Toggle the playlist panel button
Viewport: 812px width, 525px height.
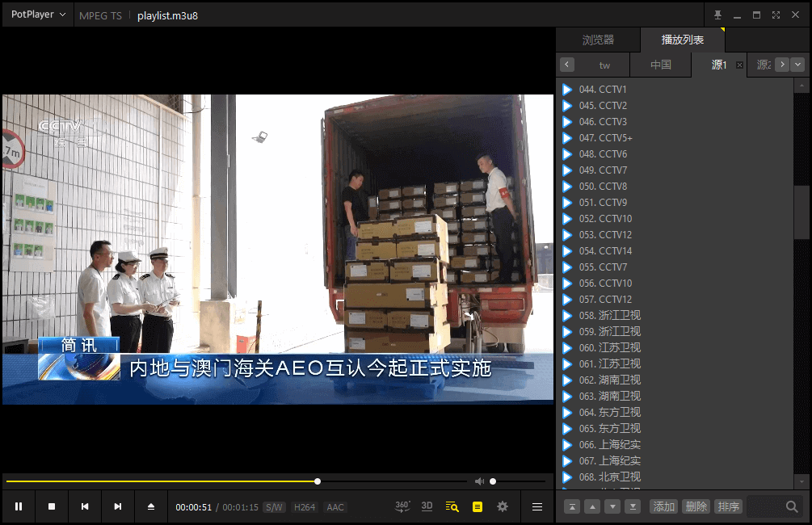pyautogui.click(x=478, y=507)
